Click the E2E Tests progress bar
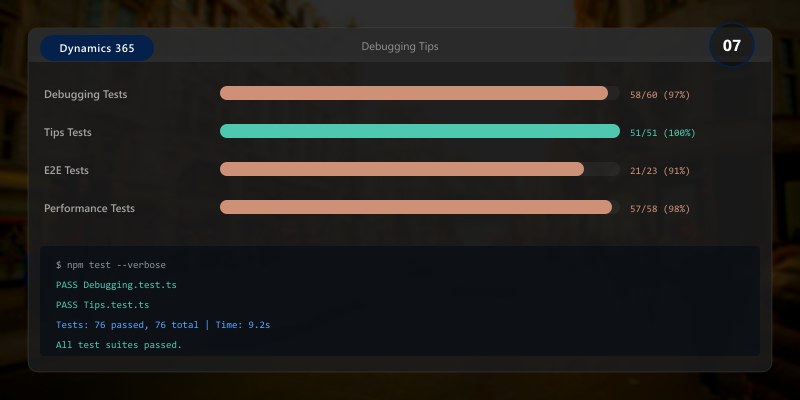Screen dimensions: 800x400 coord(419,169)
